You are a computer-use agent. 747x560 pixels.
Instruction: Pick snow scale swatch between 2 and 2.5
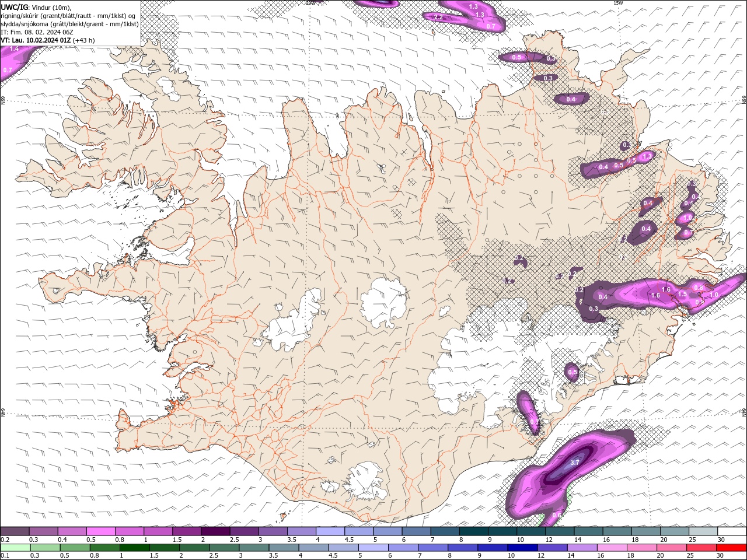[215, 531]
